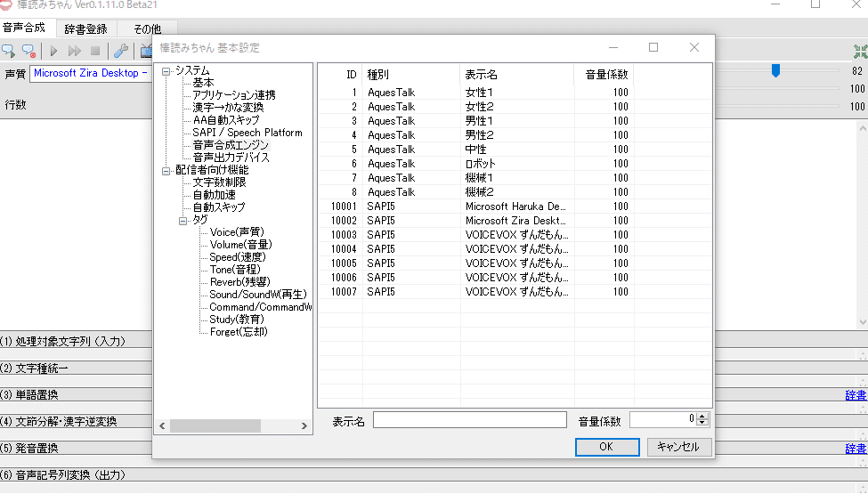
Task: Click the tree panel's right scroll arrow
Action: [x=304, y=426]
